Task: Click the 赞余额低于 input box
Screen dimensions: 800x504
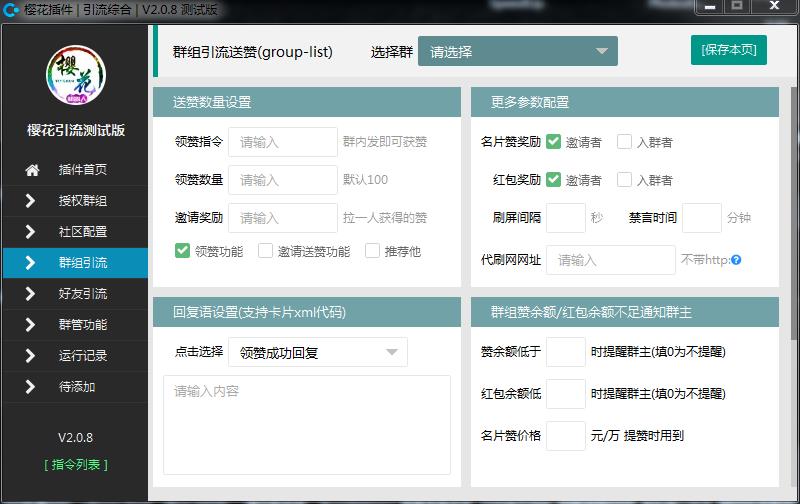Action: point(566,351)
